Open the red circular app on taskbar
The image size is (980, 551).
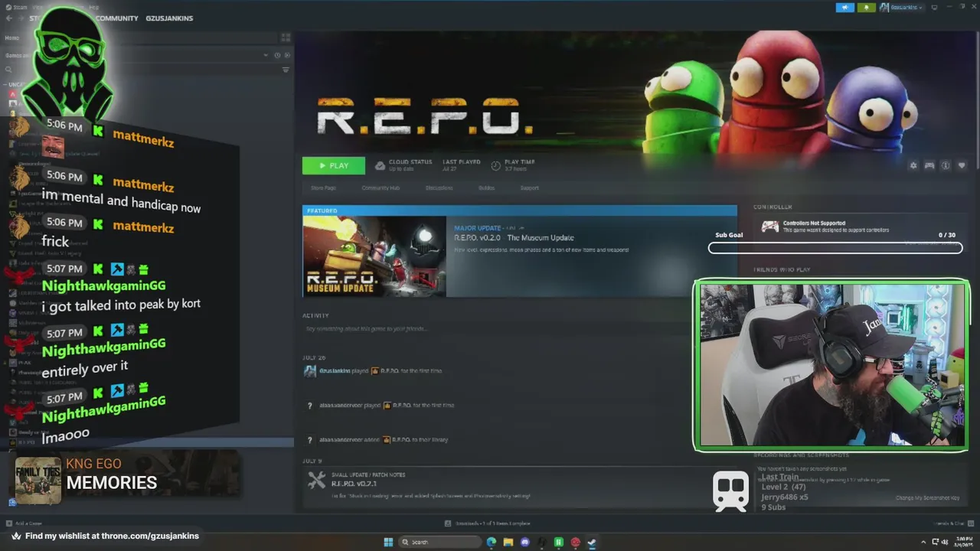576,542
